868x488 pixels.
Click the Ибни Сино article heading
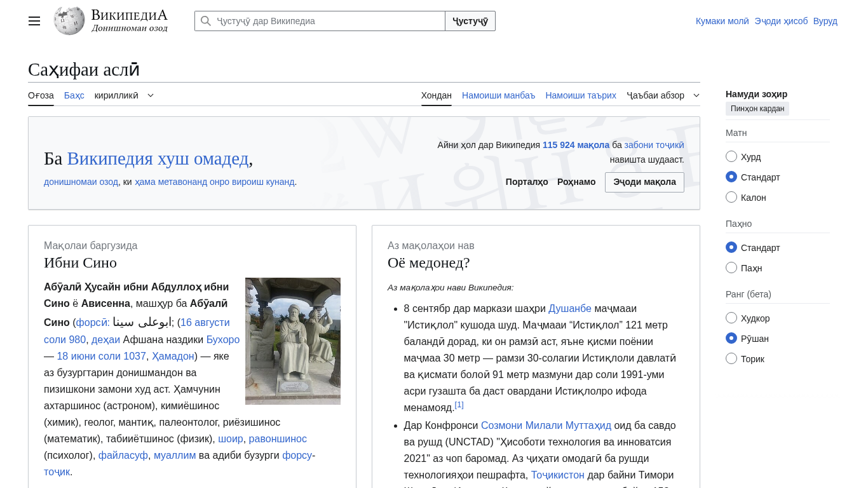coord(81,262)
